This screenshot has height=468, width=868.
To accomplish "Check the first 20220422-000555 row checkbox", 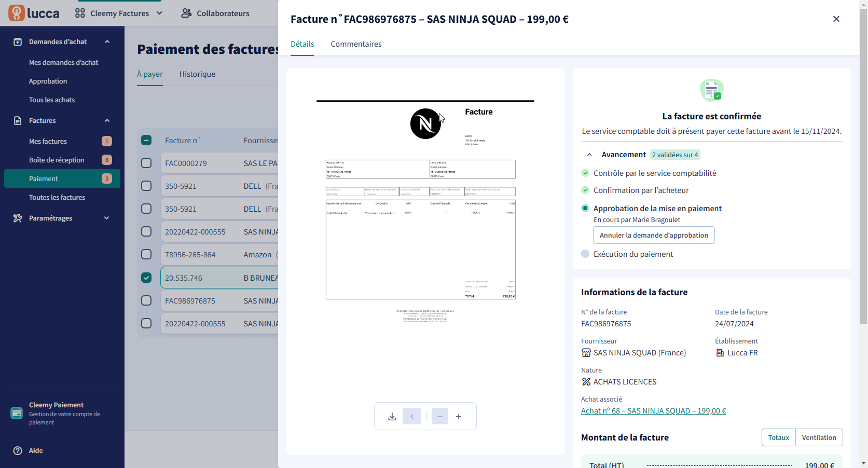I will (146, 231).
